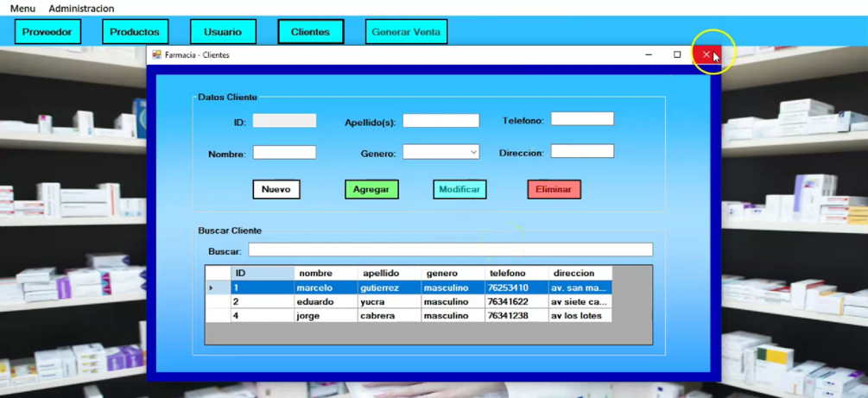
Task: Sort by the direccion column header
Action: click(x=580, y=274)
